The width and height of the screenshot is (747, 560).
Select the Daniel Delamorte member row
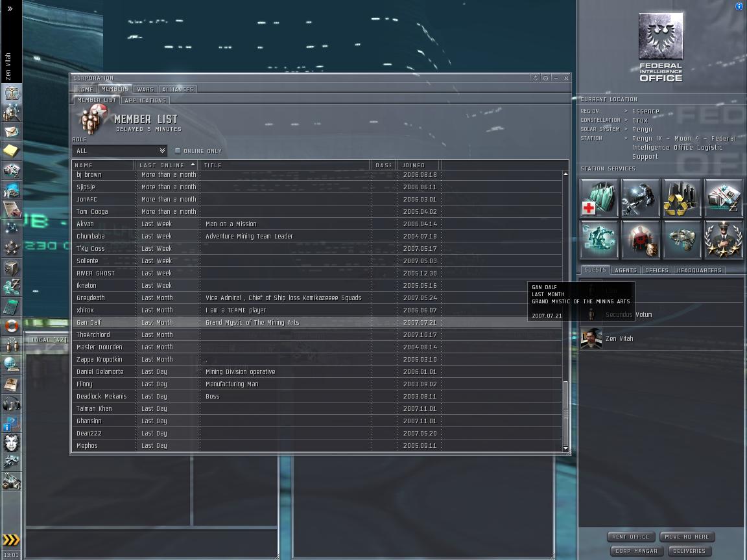(x=317, y=371)
